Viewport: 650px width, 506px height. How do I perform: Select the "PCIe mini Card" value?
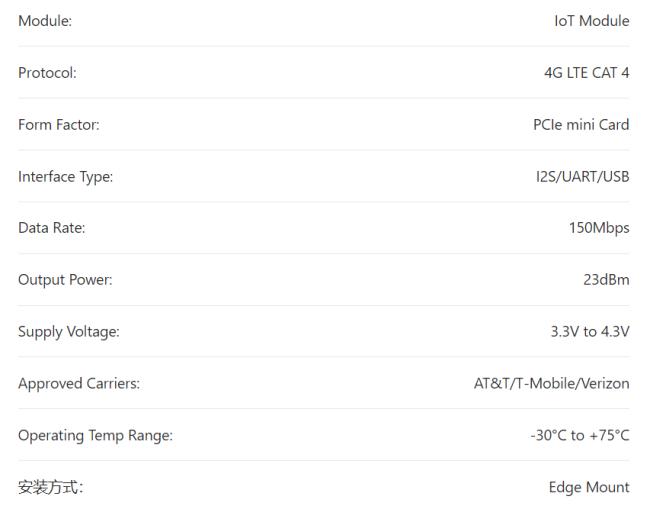point(581,125)
